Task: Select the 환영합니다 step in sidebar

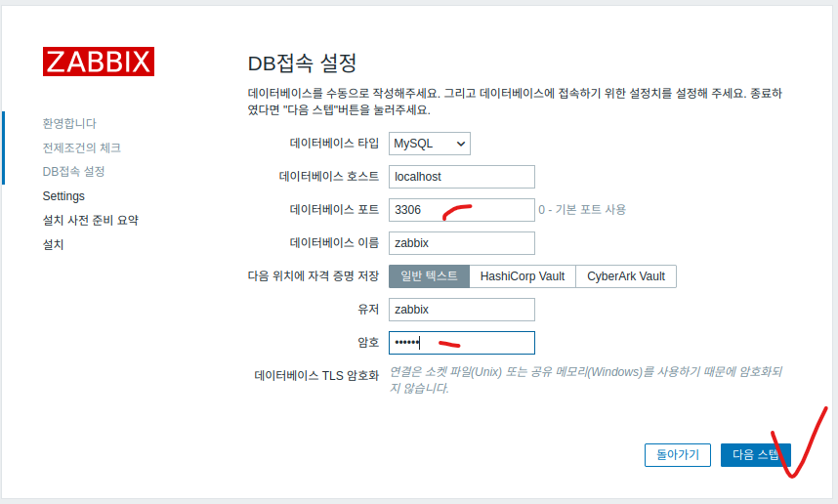Action: pos(69,123)
